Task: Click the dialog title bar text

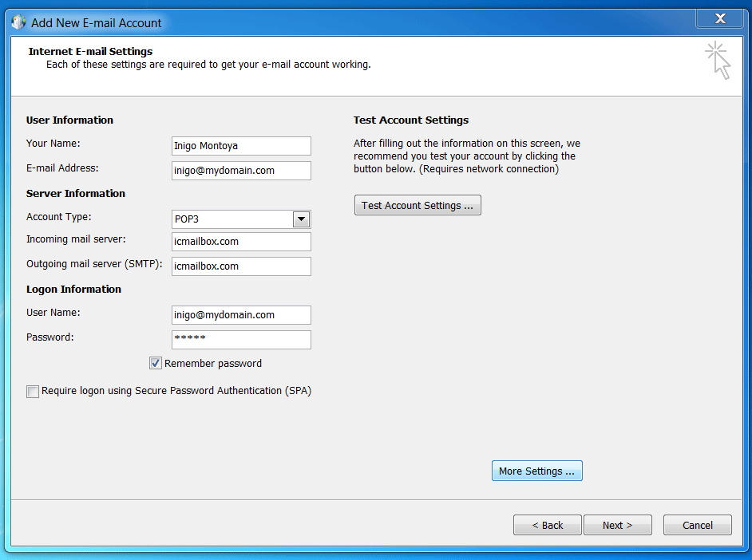Action: pos(96,23)
